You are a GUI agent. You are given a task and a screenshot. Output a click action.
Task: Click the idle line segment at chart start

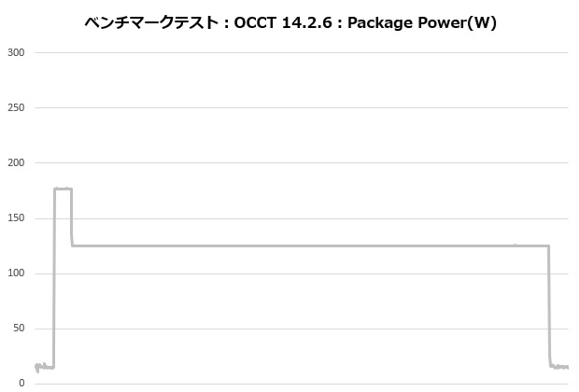[45, 367]
